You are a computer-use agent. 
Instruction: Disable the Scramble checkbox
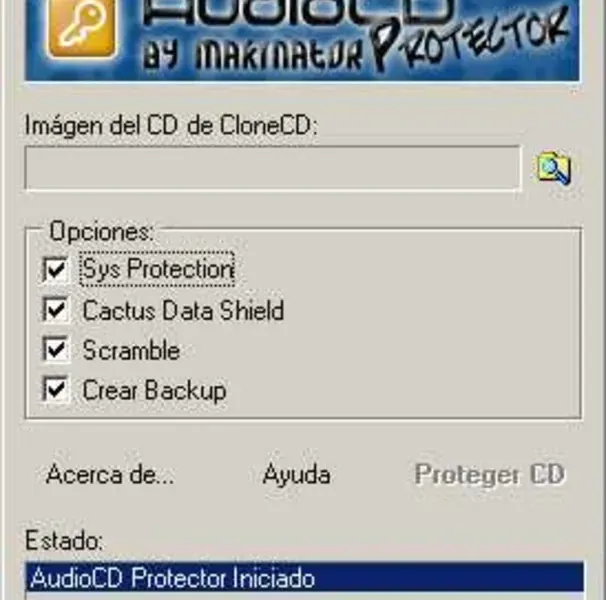click(x=55, y=349)
